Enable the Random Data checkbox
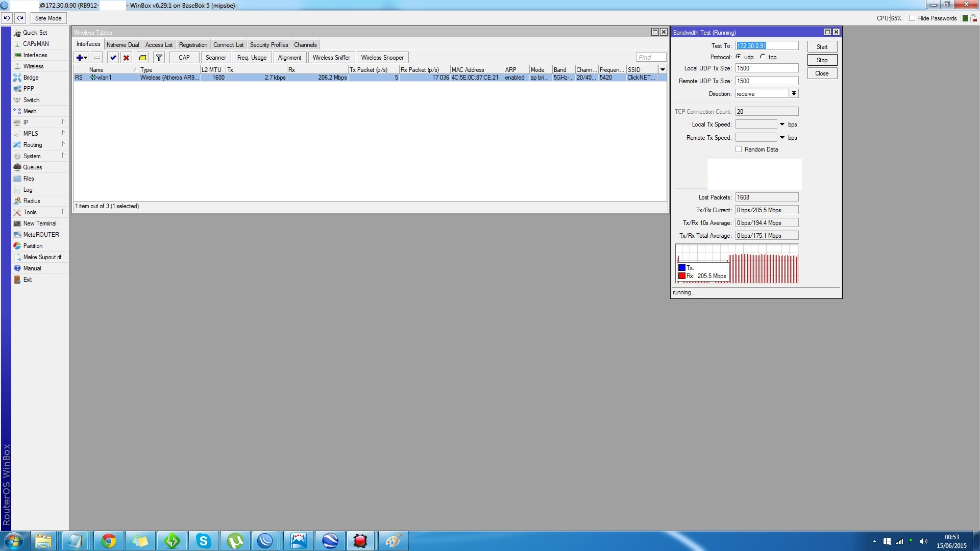 click(x=739, y=149)
